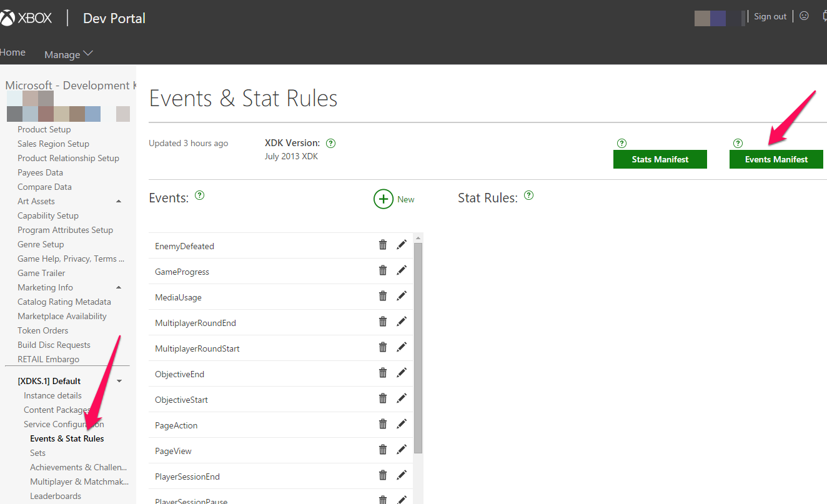Screen dimensions: 827x504
Task: Open help icon next to Events heading
Action: [x=200, y=195]
